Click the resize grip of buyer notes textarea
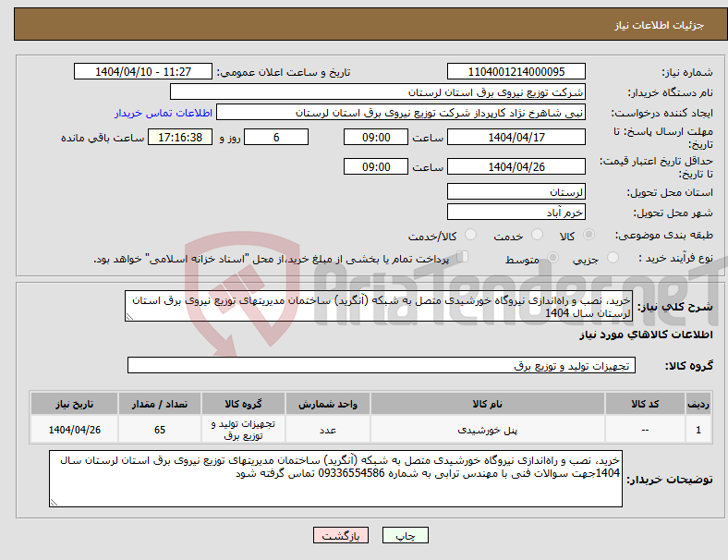The width and height of the screenshot is (728, 560). point(54,502)
